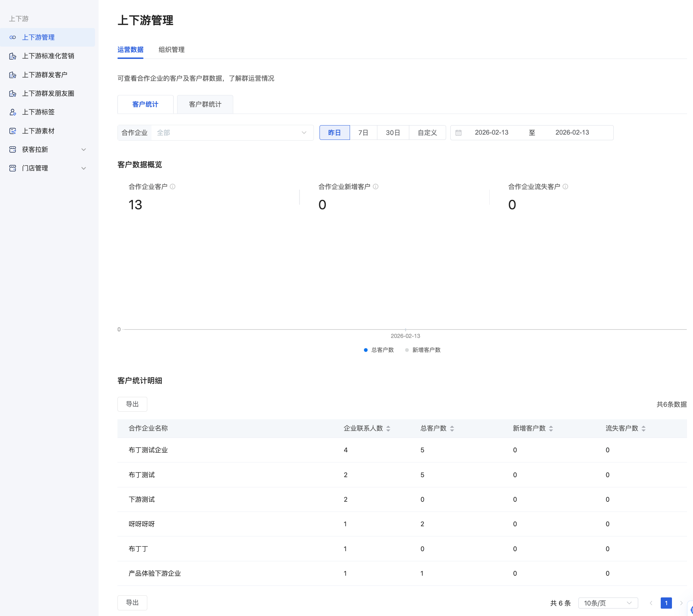Sort by 企业联系人数 column arrows
The width and height of the screenshot is (693, 616).
[388, 428]
